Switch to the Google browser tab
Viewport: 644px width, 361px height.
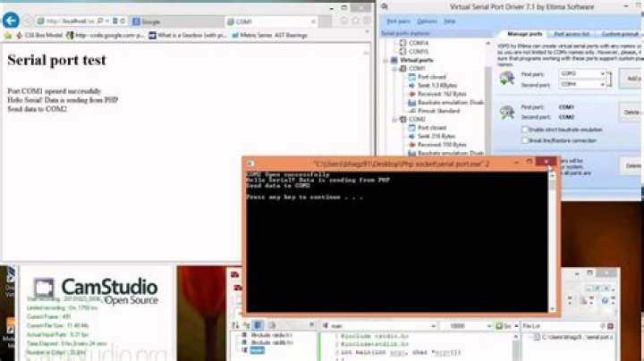(x=176, y=21)
